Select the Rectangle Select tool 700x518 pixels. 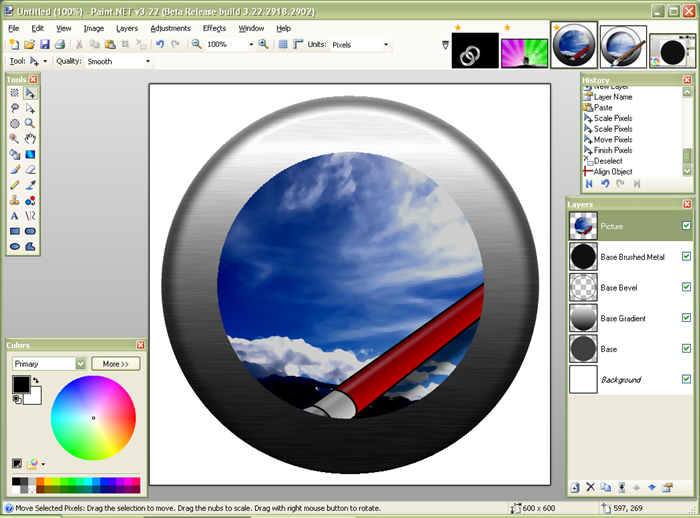15,93
